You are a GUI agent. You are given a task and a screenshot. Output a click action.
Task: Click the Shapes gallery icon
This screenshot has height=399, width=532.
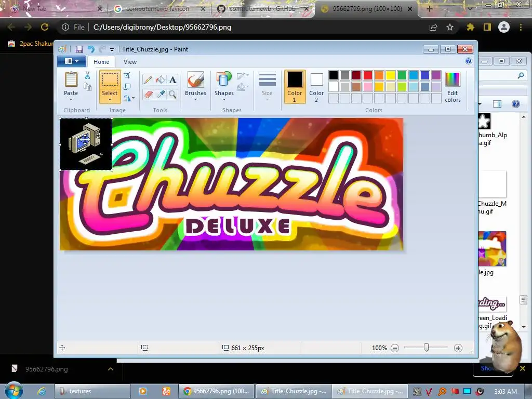pyautogui.click(x=223, y=79)
